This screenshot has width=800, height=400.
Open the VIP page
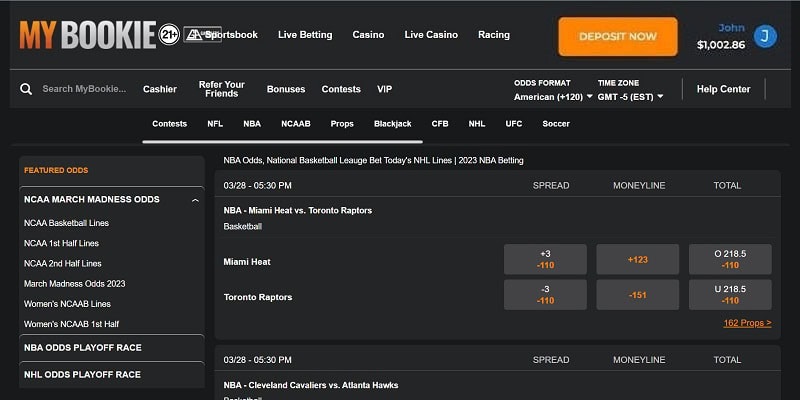[x=385, y=89]
